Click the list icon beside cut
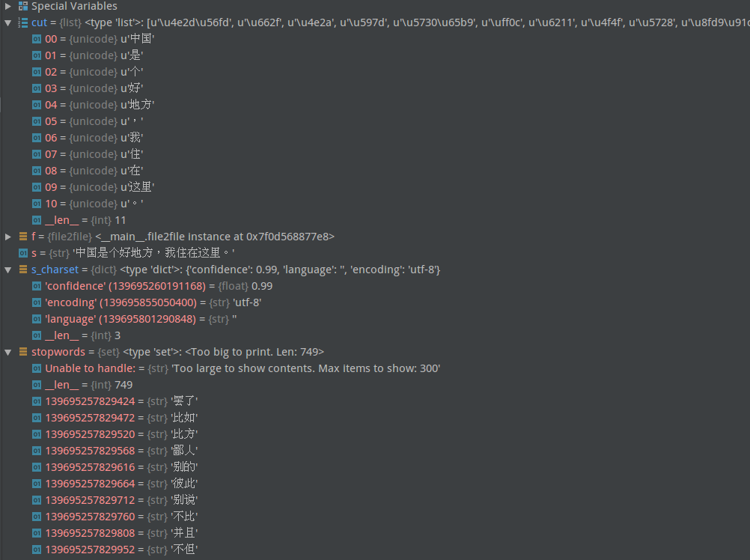 22,22
